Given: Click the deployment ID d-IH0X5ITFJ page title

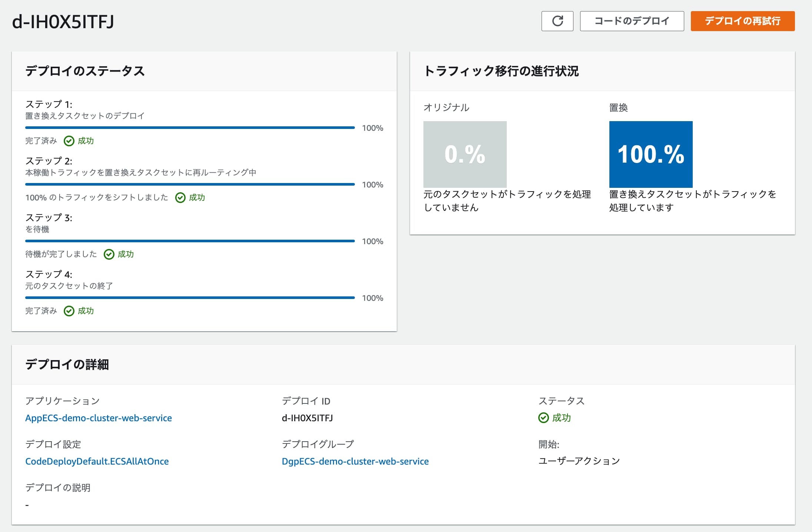Looking at the screenshot, I should coord(62,21).
